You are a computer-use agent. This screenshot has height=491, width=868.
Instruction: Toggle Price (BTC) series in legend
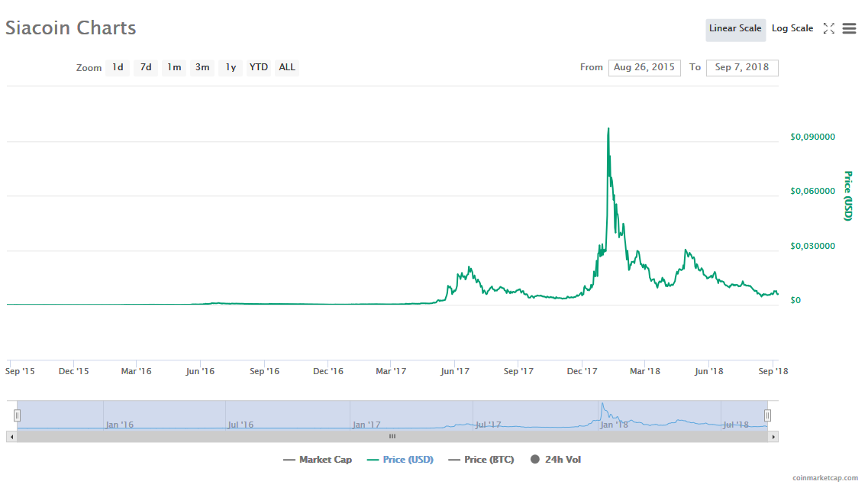point(481,460)
